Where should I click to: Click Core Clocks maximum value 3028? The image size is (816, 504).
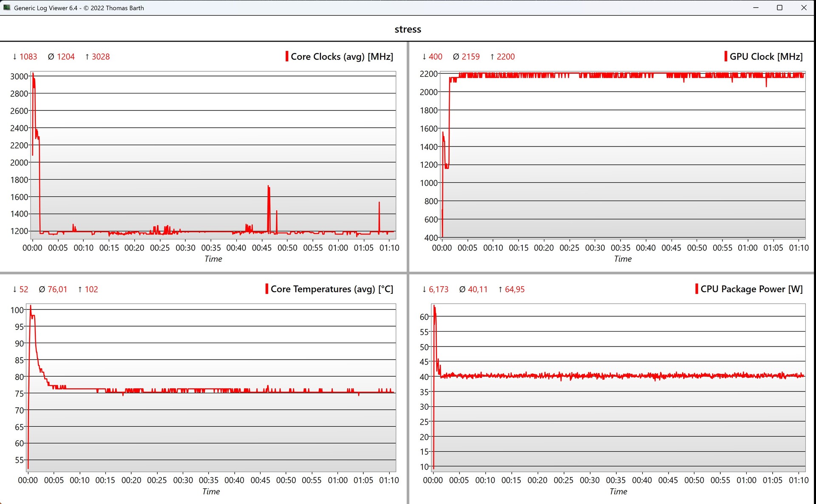[x=101, y=56]
